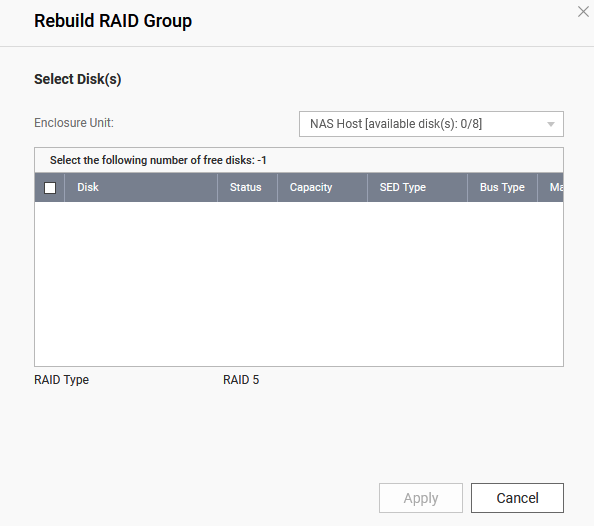Sort by the Bus Type column header

point(502,187)
